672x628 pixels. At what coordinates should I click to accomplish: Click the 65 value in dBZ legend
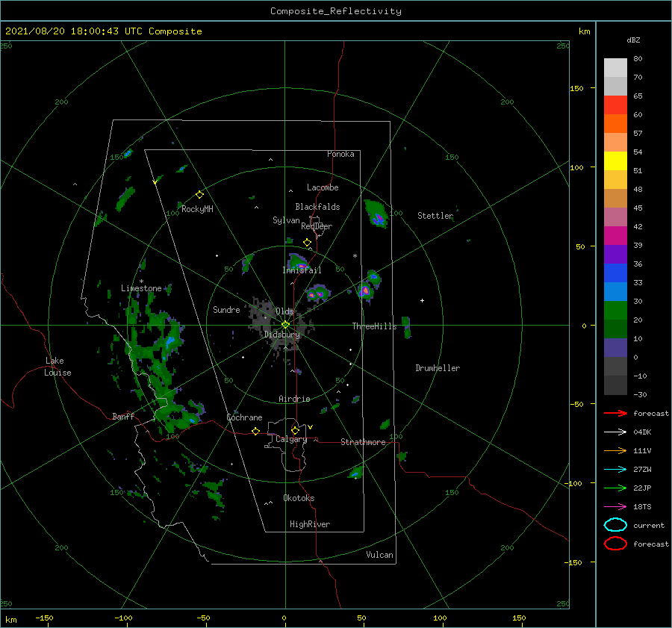(638, 96)
